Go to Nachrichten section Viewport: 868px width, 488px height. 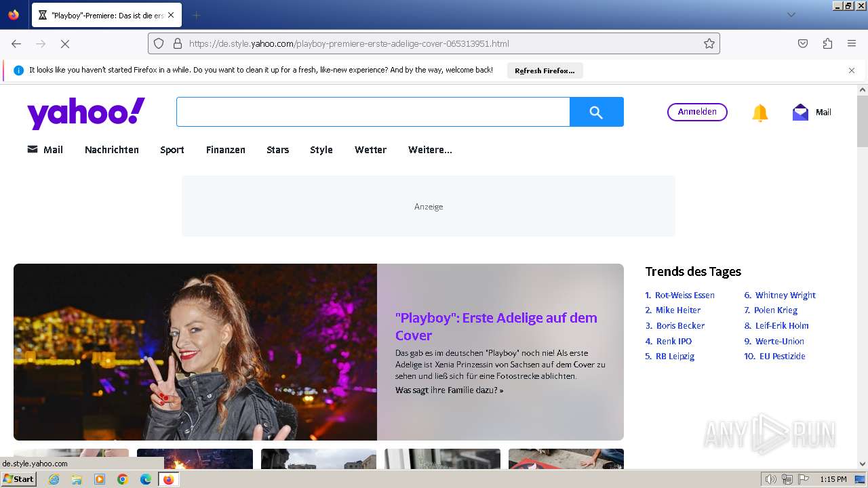(112, 150)
